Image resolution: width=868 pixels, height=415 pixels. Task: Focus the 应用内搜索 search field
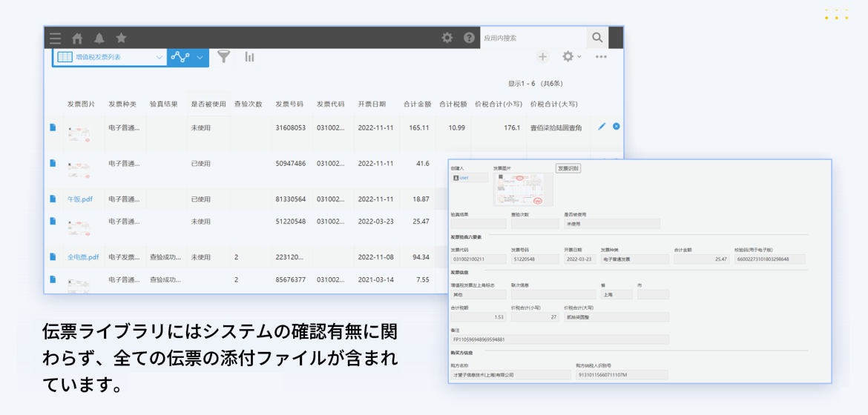coord(533,38)
